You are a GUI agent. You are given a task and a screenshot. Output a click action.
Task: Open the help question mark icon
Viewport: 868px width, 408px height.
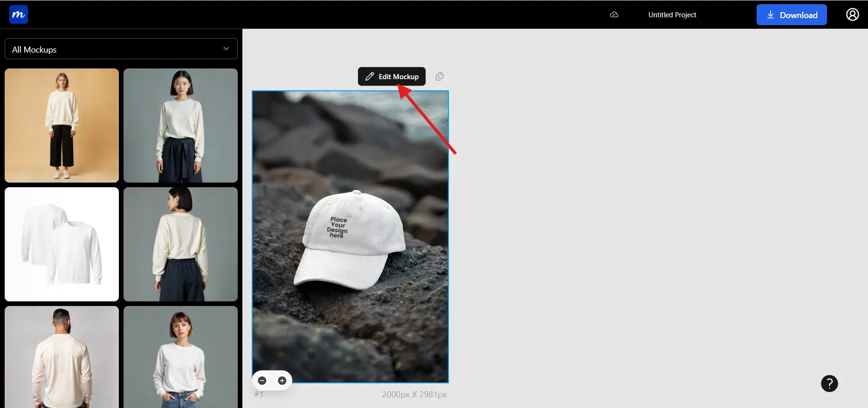coord(829,383)
